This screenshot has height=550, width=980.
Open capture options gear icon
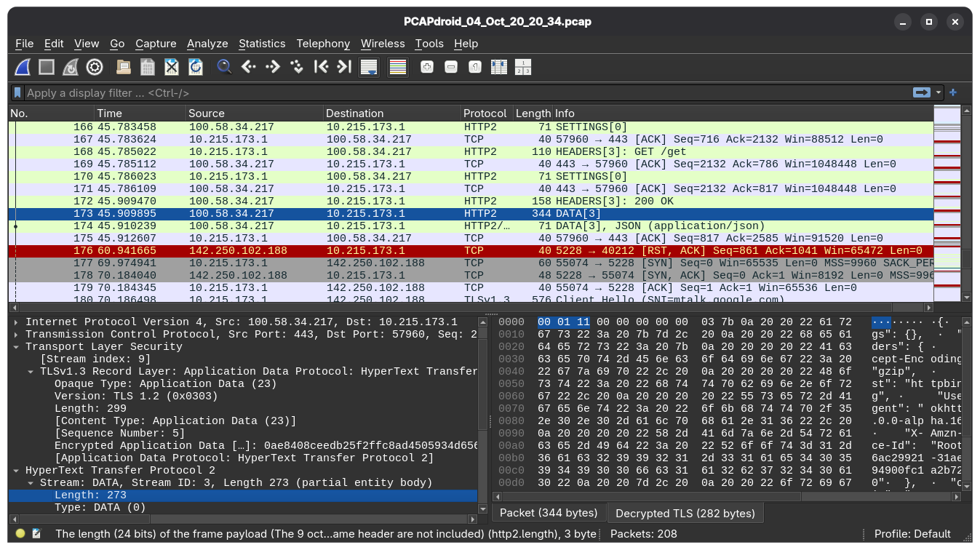pyautogui.click(x=95, y=67)
